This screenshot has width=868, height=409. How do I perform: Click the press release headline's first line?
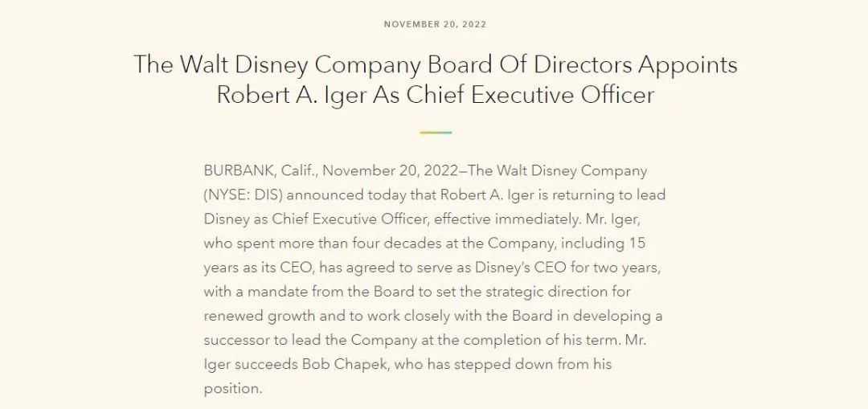point(435,65)
